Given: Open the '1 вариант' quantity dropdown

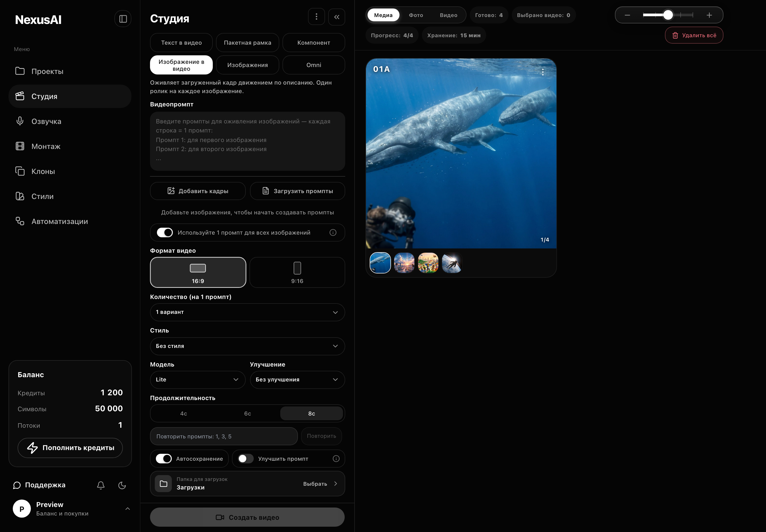Looking at the screenshot, I should click(247, 312).
